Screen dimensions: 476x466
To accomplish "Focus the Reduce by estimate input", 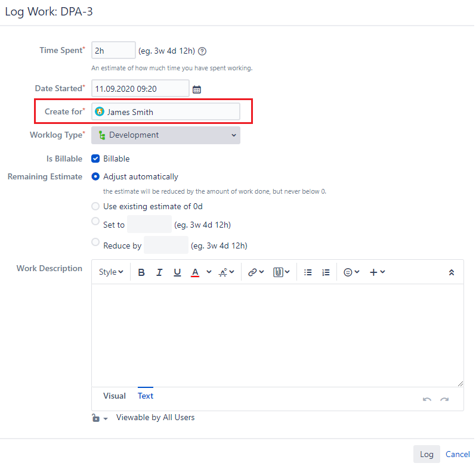I will click(166, 245).
